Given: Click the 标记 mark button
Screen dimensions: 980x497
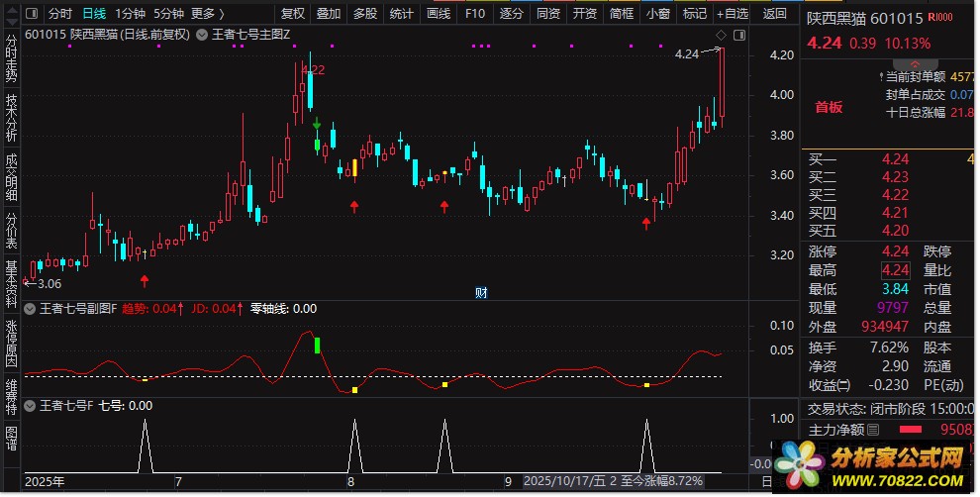Looking at the screenshot, I should [x=694, y=13].
